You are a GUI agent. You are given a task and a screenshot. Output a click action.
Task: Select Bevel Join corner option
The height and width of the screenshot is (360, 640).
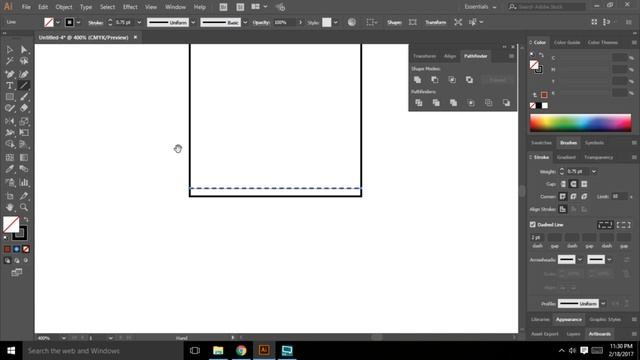coord(584,197)
